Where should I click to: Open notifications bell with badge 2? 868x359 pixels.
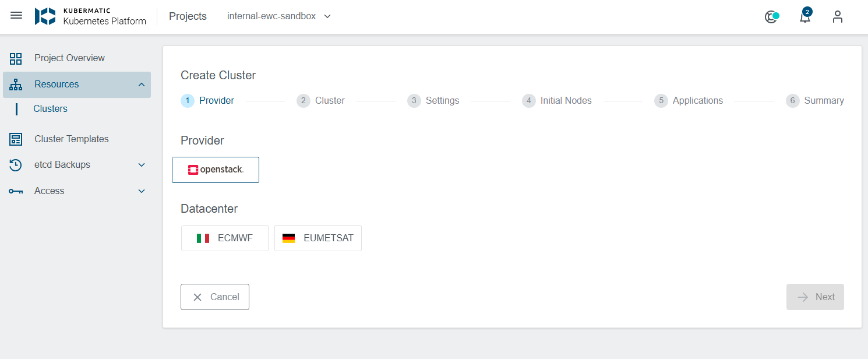click(x=805, y=16)
